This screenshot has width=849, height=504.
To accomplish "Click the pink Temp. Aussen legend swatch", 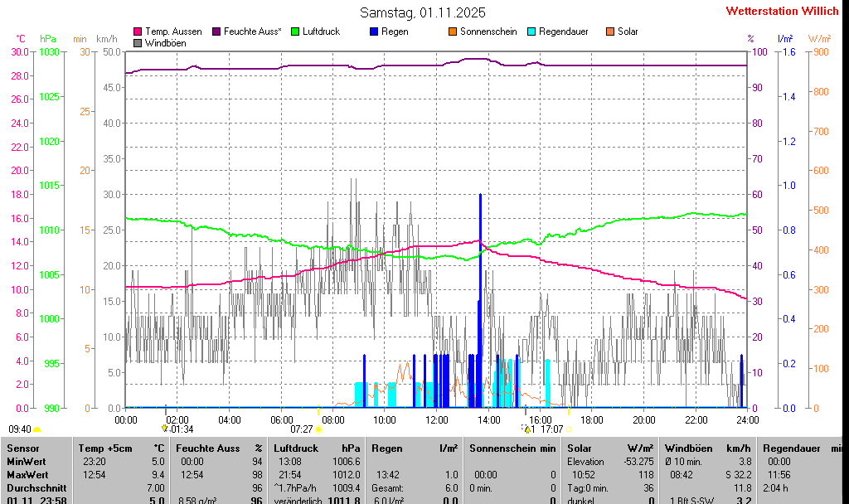I will coord(138,31).
